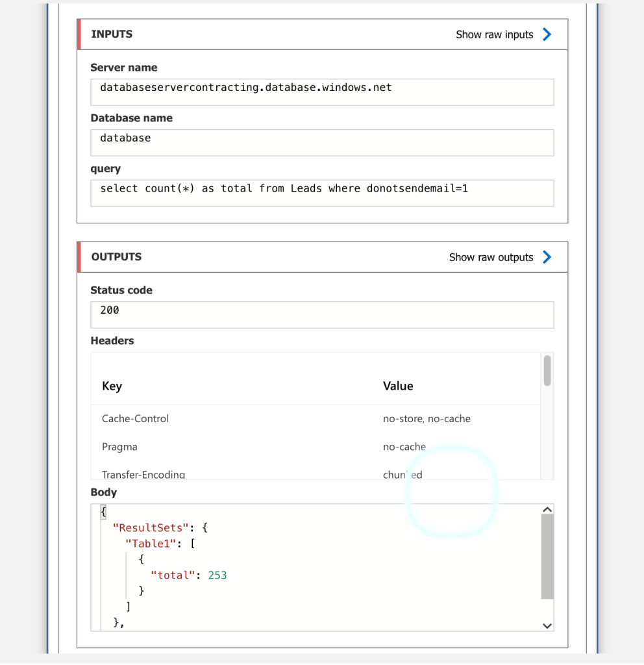Click the query text field

pyautogui.click(x=322, y=193)
